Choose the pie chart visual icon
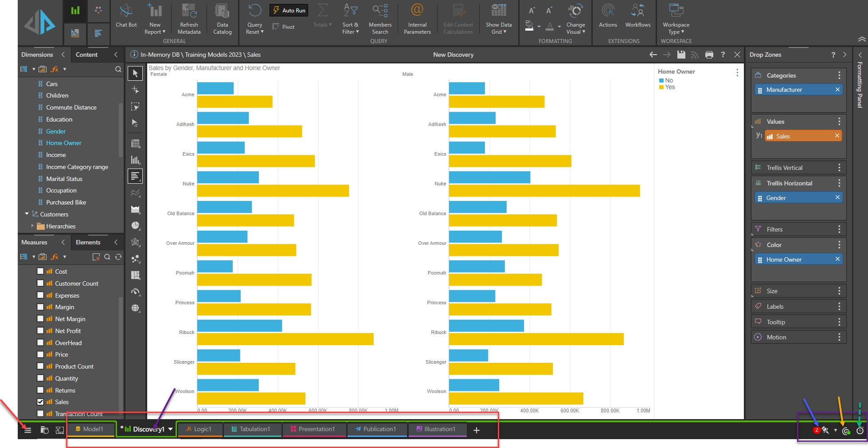868x448 pixels. 135,226
